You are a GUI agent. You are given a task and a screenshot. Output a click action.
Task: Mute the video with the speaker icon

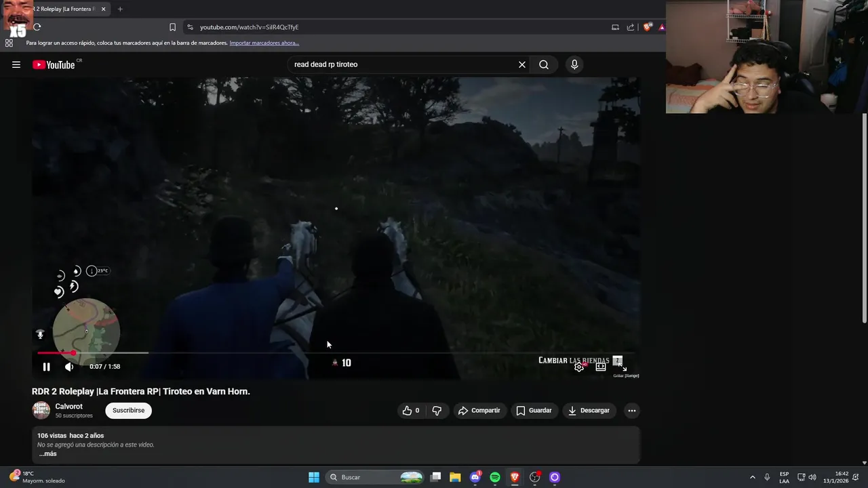69,367
